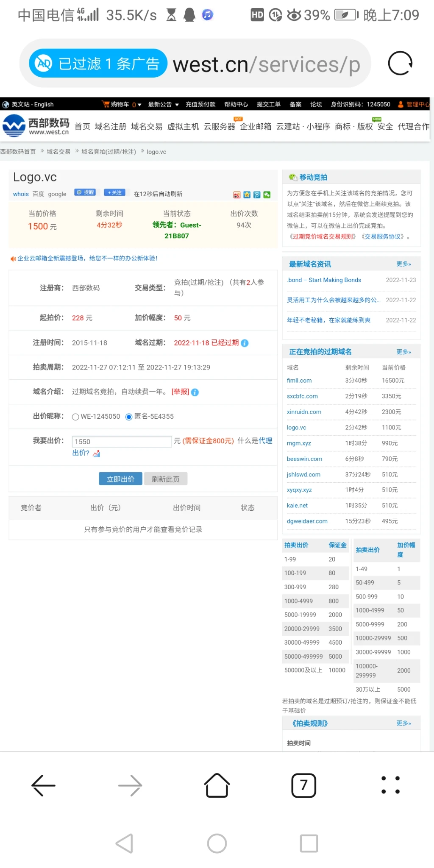Image resolution: width=434 pixels, height=868 pixels.
Task: Open the West.cn logo homepage
Action: pos(36,126)
